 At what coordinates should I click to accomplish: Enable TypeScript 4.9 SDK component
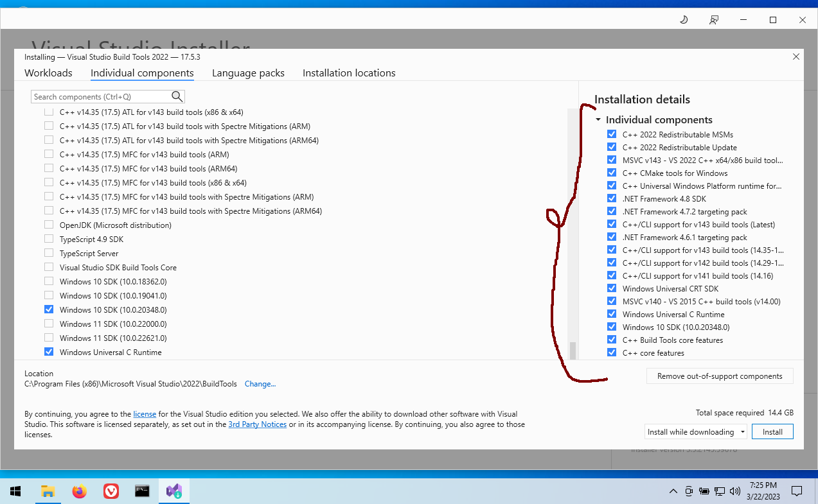pos(49,239)
